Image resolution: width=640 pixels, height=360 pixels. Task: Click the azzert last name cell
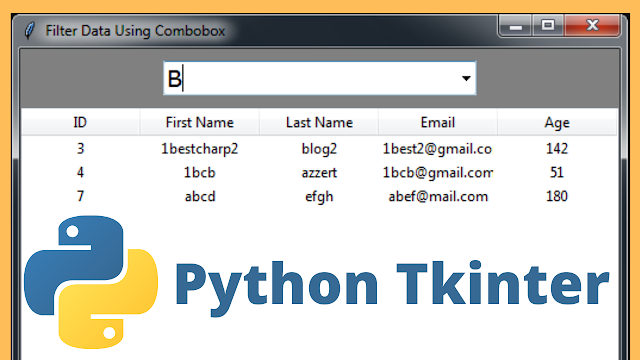[x=319, y=173]
